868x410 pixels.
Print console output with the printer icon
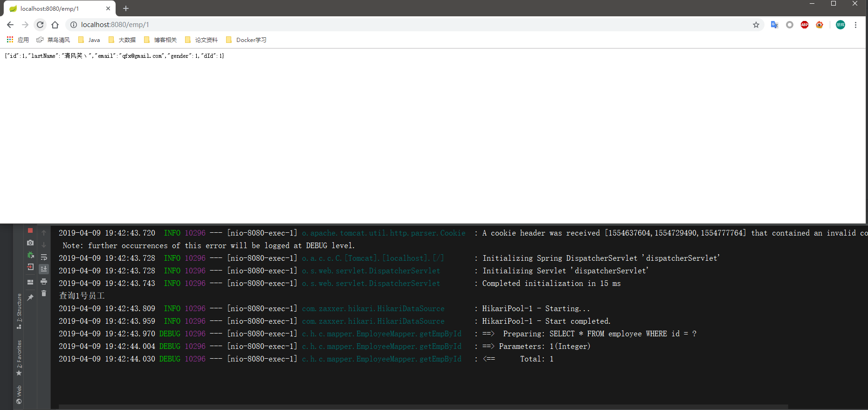(44, 281)
